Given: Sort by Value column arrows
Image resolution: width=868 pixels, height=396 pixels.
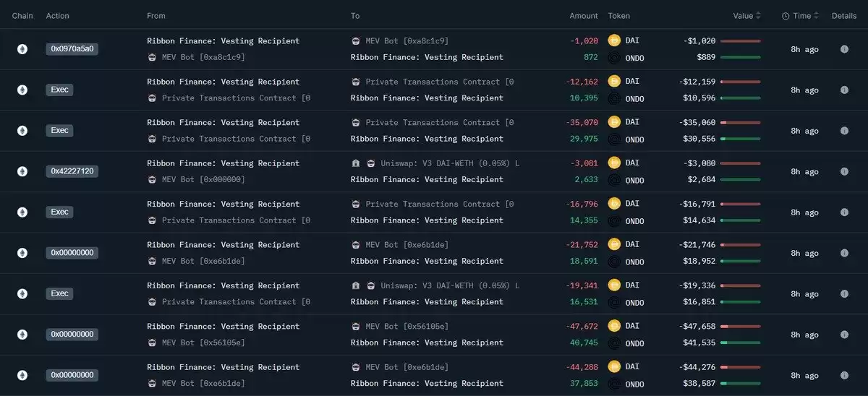Looking at the screenshot, I should (758, 16).
